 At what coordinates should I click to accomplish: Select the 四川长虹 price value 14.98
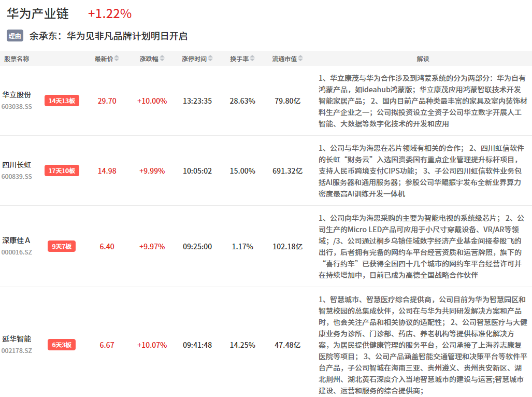click(x=107, y=171)
